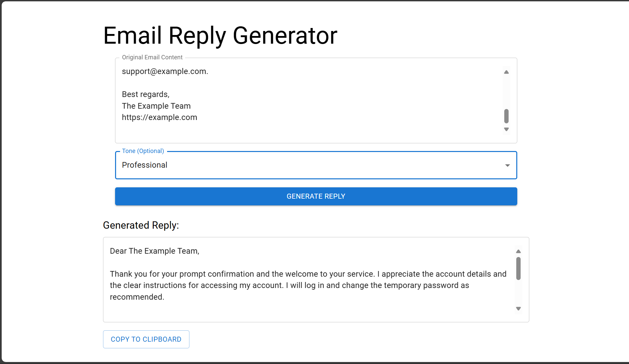
Task: Click the down arrow of the Original Email scrollbar
Action: pos(506,129)
